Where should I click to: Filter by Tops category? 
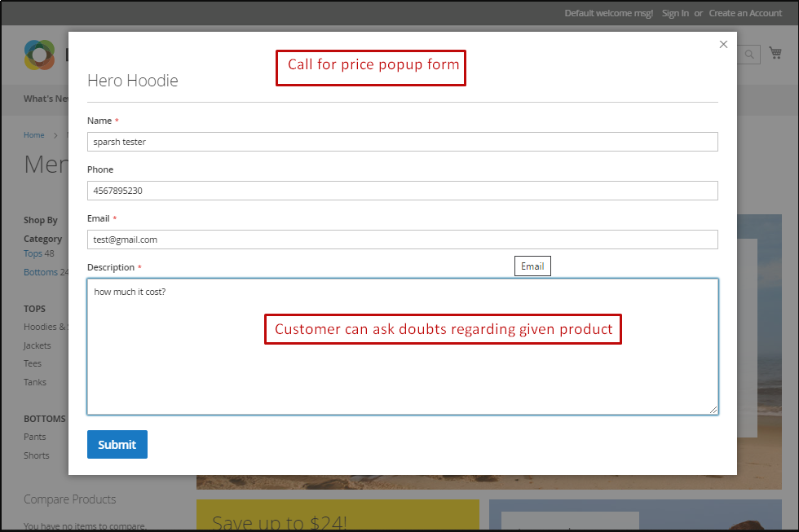tap(33, 253)
